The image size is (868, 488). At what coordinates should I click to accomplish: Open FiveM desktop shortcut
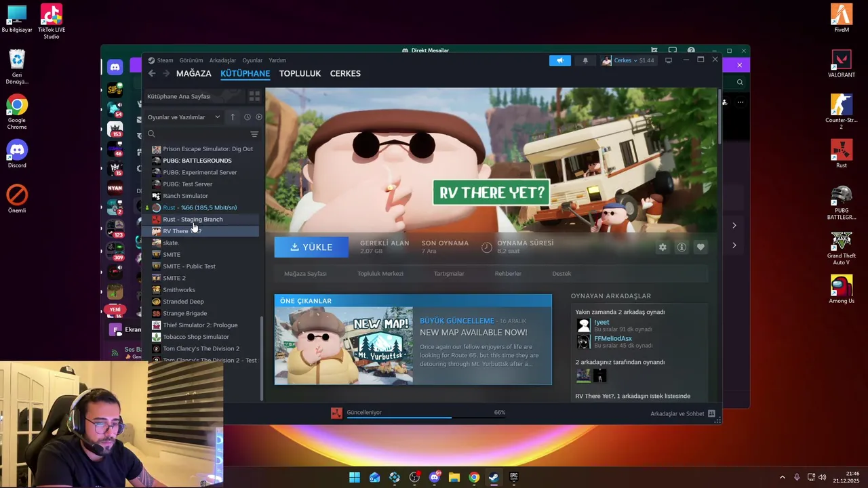(842, 18)
